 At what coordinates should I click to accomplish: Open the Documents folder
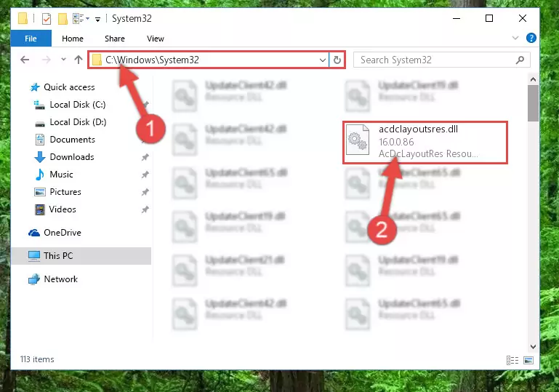click(x=73, y=140)
